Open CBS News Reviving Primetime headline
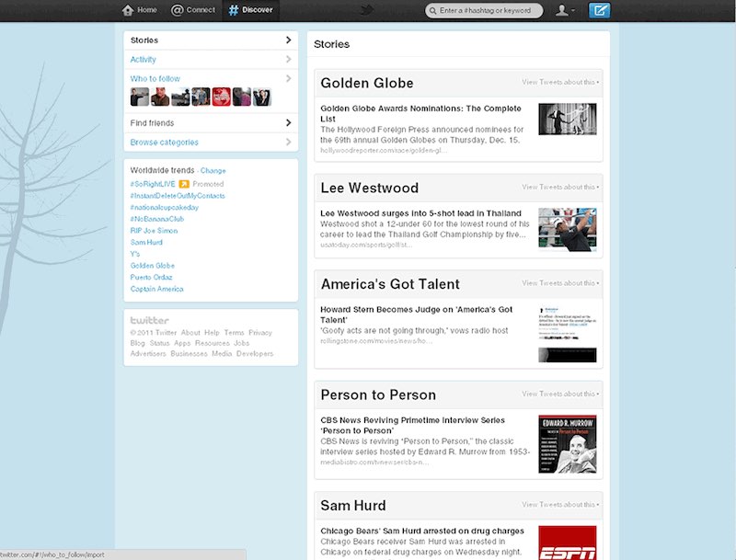This screenshot has height=560, width=736. pos(412,426)
